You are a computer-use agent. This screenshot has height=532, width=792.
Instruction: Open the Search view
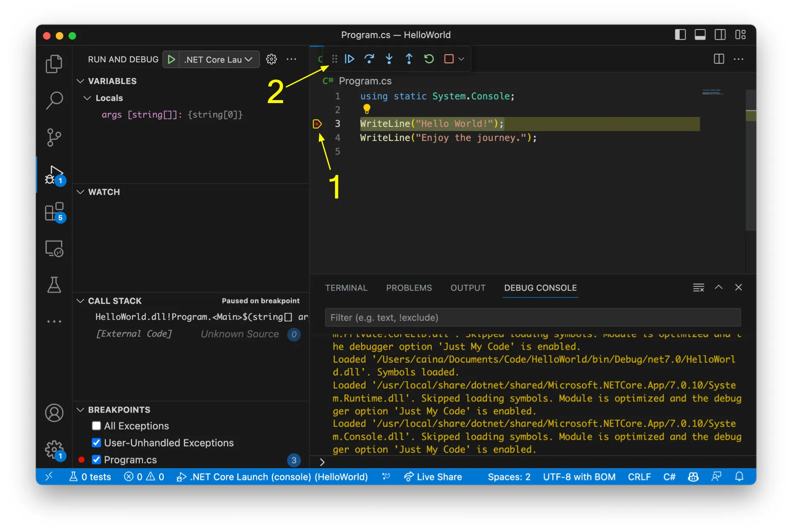pos(54,101)
